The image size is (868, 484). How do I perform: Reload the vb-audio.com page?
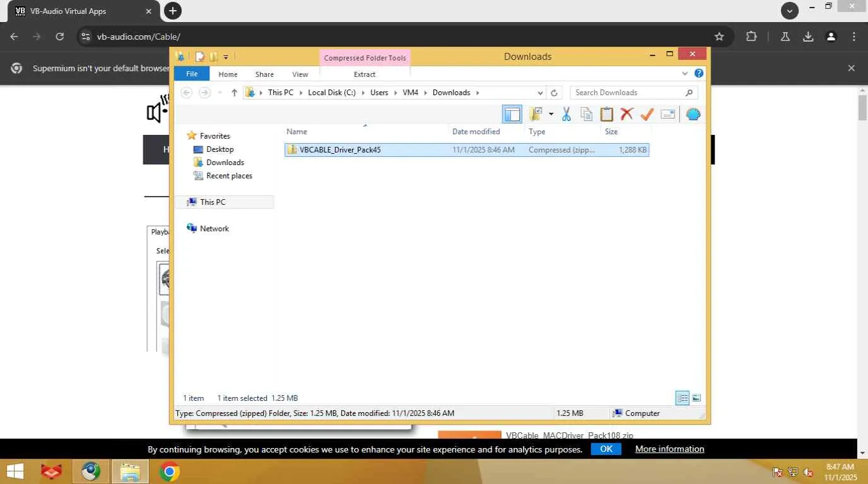point(60,37)
